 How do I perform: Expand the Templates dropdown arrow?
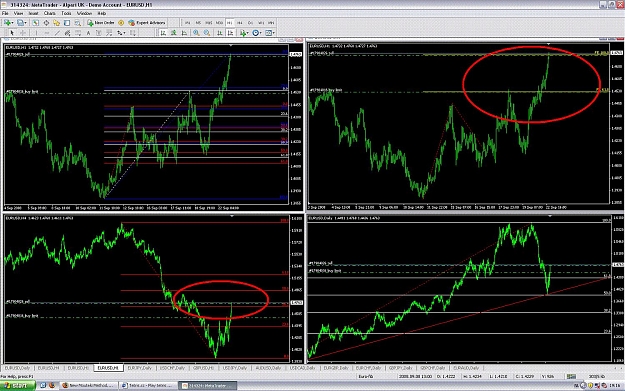pyautogui.click(x=273, y=33)
